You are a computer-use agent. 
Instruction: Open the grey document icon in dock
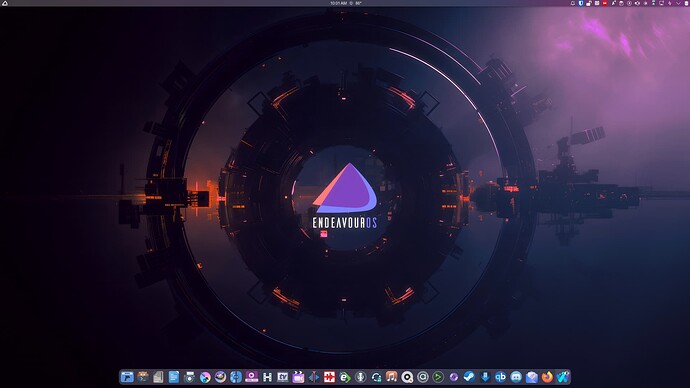click(158, 377)
